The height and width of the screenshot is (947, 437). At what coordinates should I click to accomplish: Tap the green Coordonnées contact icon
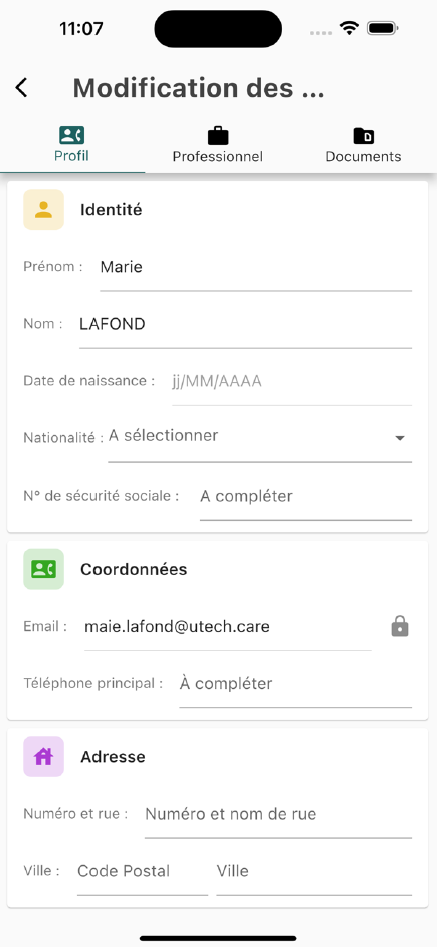(43, 569)
